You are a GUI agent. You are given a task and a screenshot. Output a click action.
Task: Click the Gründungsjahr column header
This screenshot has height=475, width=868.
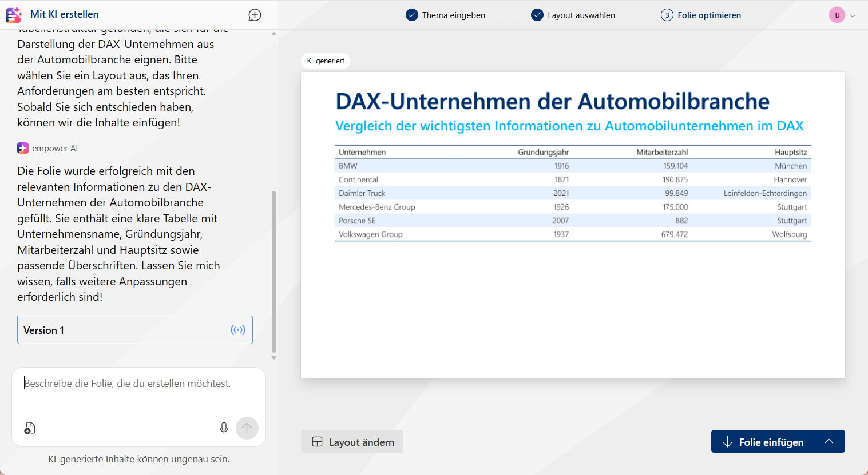(x=543, y=152)
